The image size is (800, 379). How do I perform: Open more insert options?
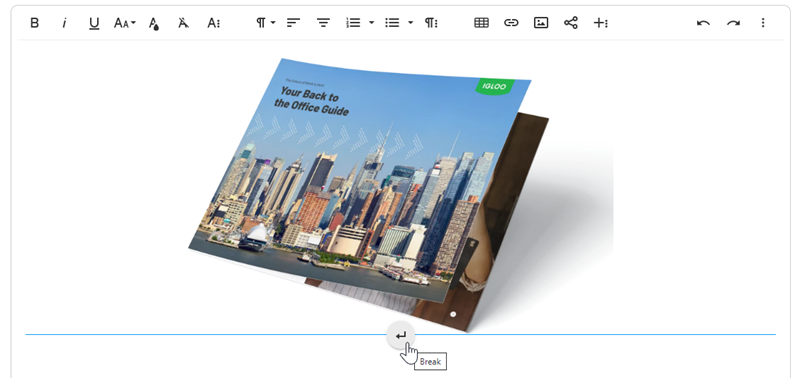click(601, 23)
